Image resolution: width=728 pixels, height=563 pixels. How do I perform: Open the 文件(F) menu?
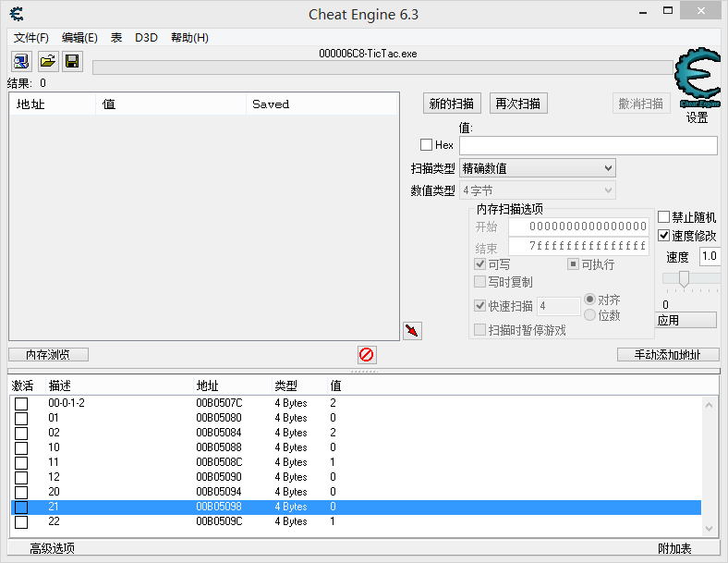(x=31, y=38)
